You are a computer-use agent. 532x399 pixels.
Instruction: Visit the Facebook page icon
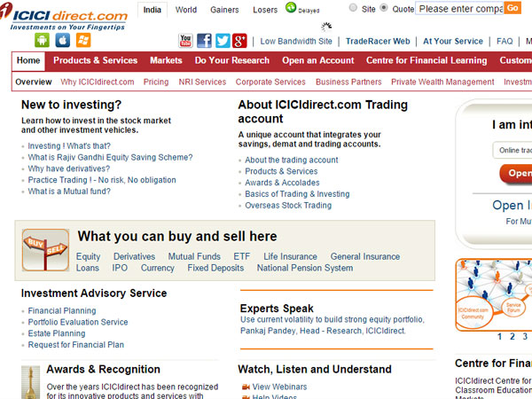[204, 41]
